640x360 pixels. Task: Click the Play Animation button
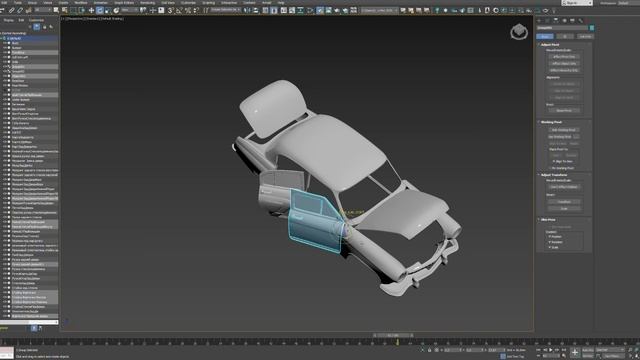click(x=551, y=350)
